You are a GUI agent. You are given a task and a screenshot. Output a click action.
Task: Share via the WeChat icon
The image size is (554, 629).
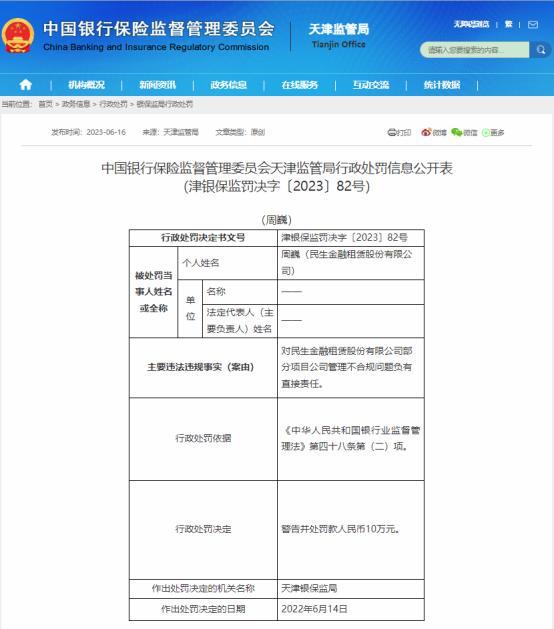click(457, 132)
